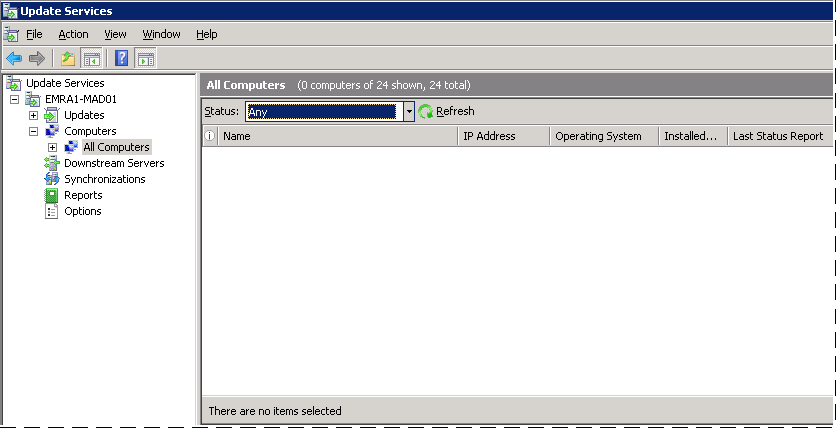Screen dimensions: 836x428
Task: Click the green Refresh icon
Action: click(x=426, y=112)
